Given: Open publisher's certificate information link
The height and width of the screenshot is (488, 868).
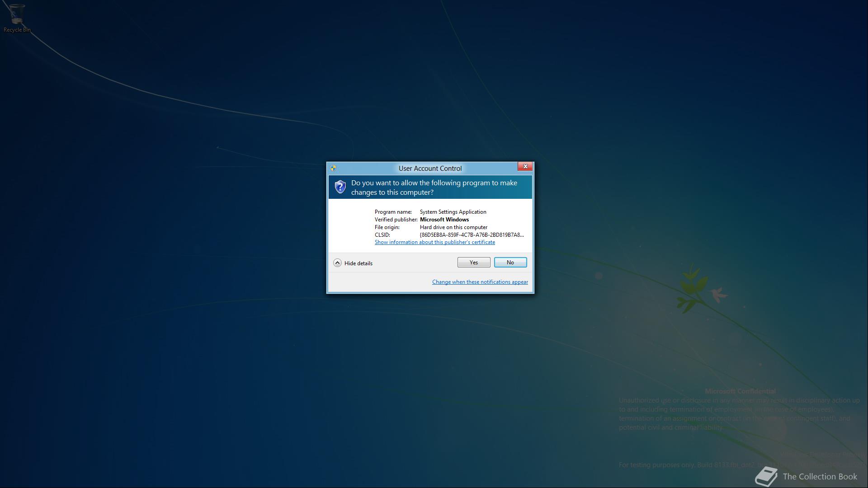Looking at the screenshot, I should pos(434,242).
